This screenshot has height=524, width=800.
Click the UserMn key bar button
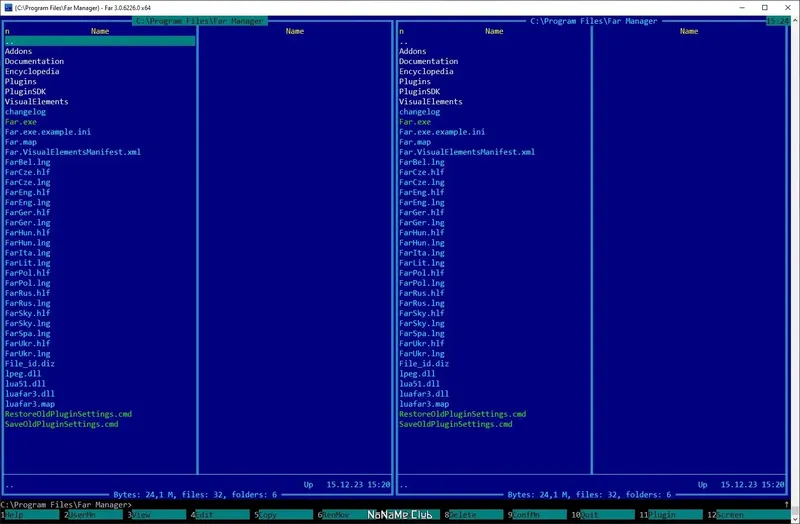(95, 515)
